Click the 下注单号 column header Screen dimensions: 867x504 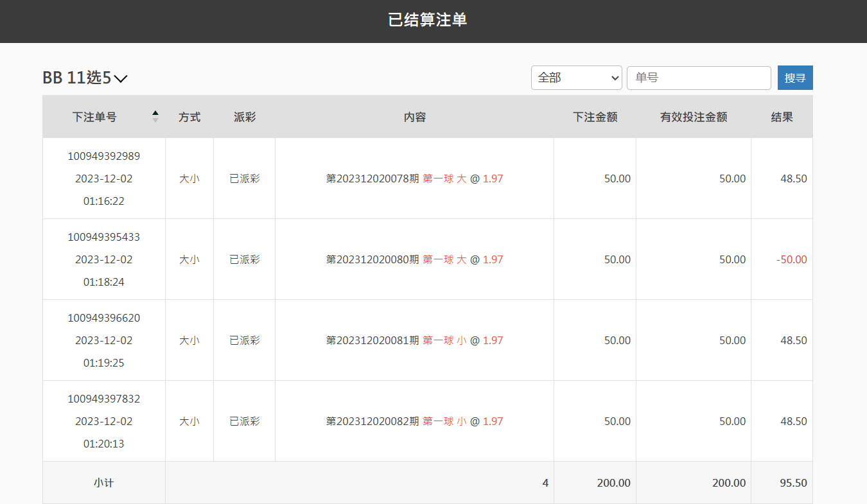coord(94,117)
